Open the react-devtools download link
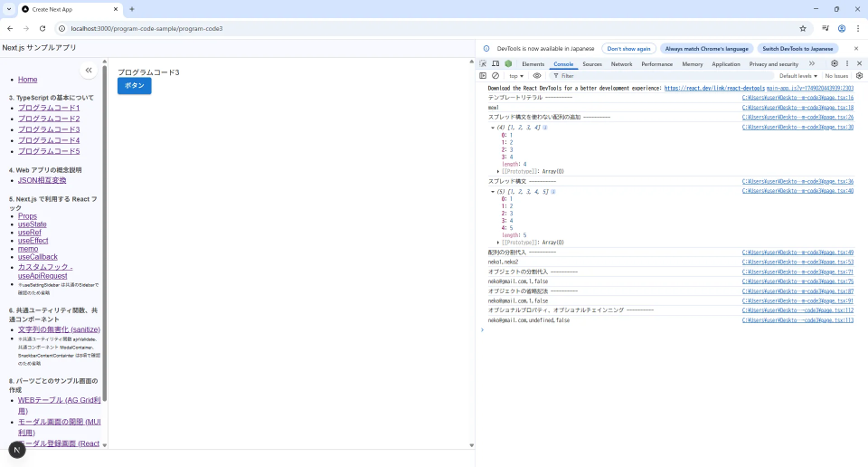 click(x=714, y=88)
